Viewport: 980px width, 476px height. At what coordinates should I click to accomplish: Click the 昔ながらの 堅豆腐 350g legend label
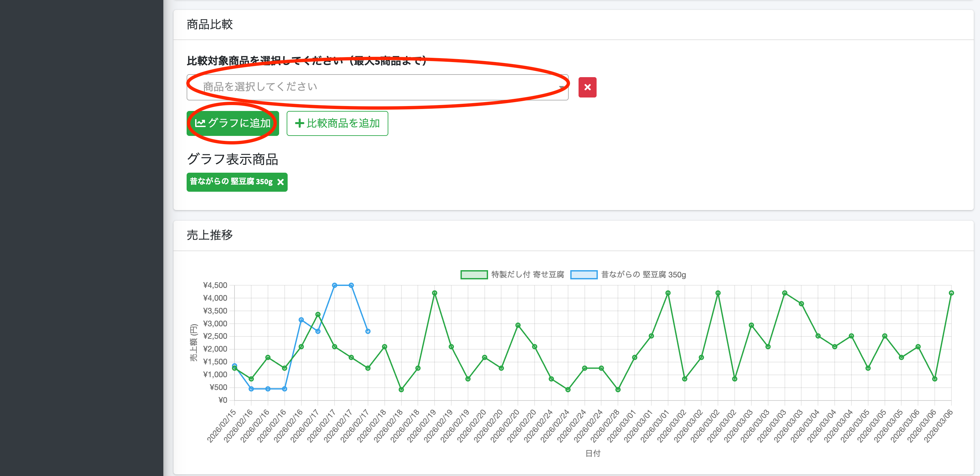[x=643, y=274]
